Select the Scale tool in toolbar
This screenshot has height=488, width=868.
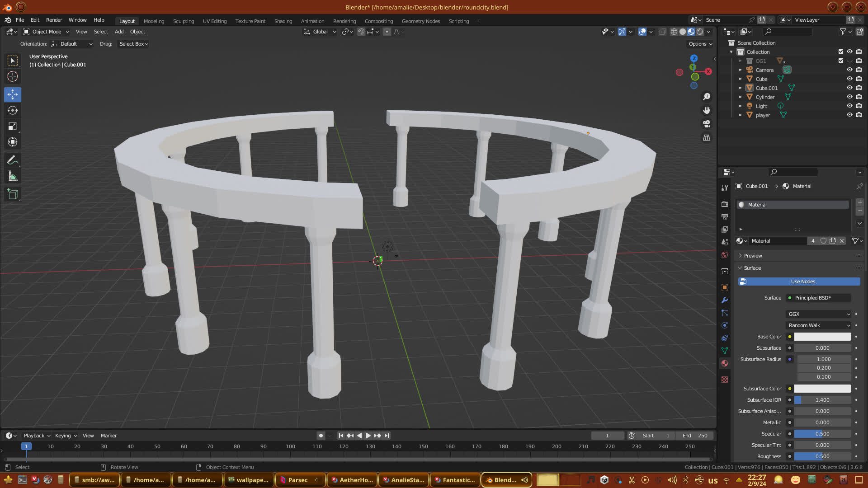[13, 127]
